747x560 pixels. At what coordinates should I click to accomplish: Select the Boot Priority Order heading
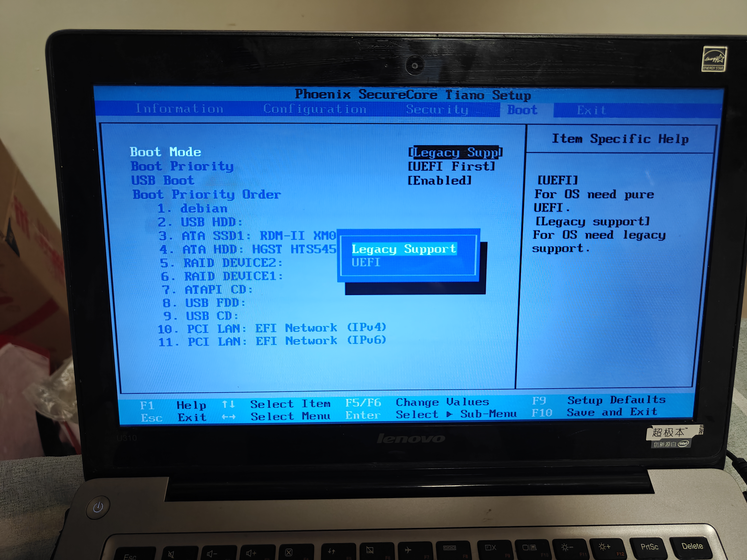(207, 195)
